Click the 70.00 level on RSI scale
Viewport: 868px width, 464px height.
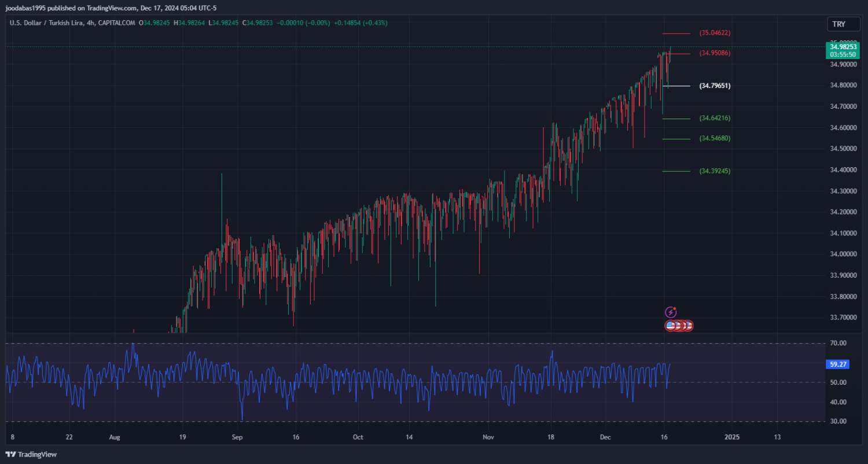point(838,344)
